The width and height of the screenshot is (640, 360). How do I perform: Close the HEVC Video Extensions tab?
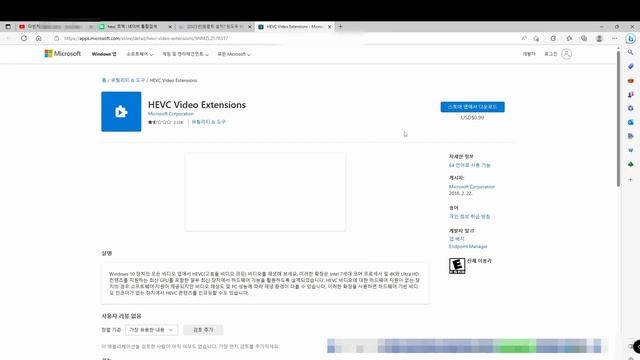(x=329, y=27)
